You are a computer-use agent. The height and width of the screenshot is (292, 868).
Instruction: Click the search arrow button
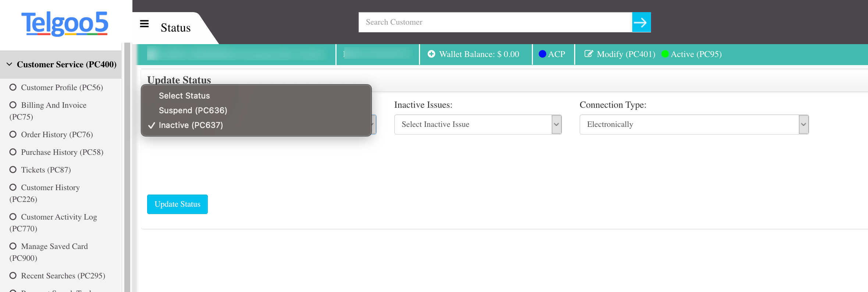click(641, 22)
